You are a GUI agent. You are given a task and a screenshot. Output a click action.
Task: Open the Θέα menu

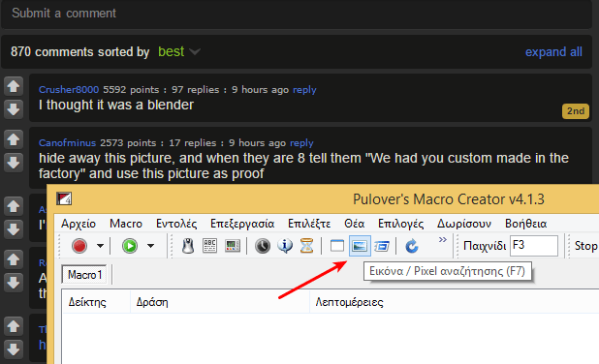[354, 224]
